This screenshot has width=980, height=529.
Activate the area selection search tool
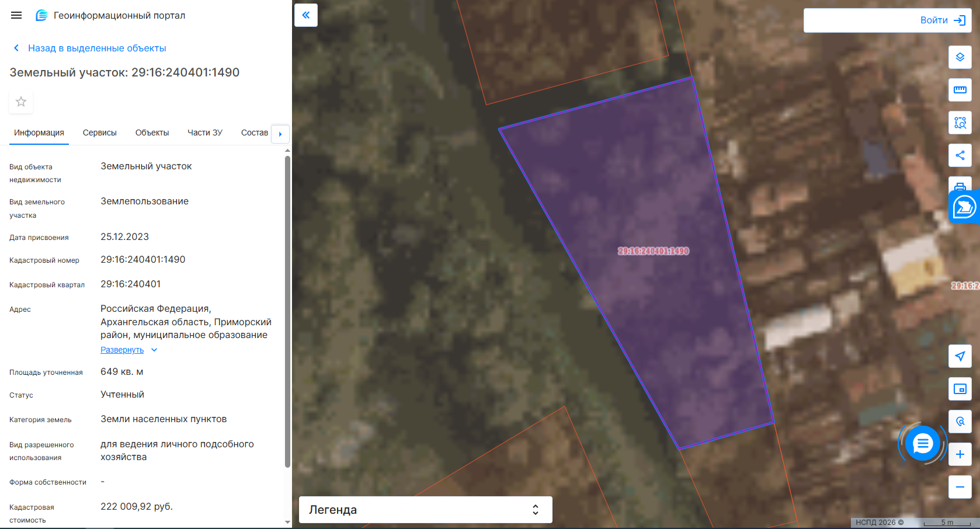point(960,123)
